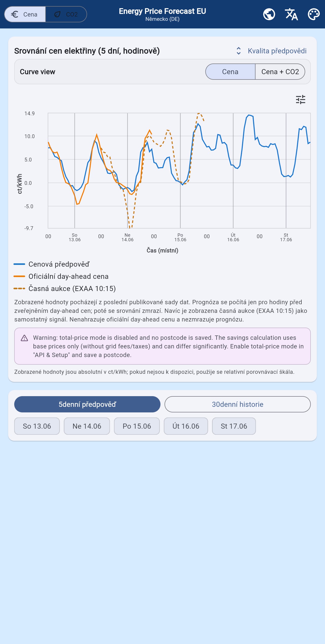Open chart settings sliders icon

(x=301, y=100)
